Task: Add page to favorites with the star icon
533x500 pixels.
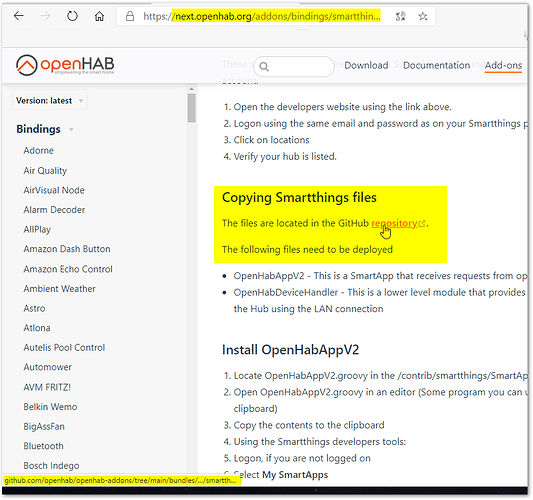Action: 423,16
